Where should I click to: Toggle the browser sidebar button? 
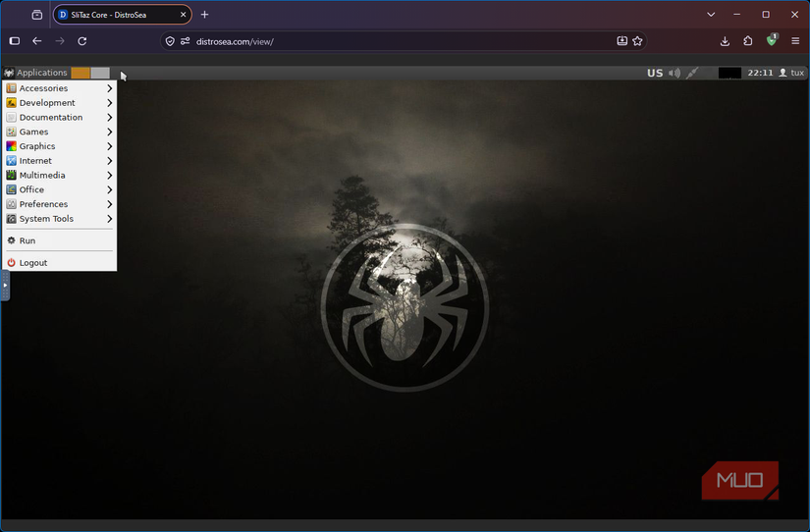pyautogui.click(x=15, y=41)
